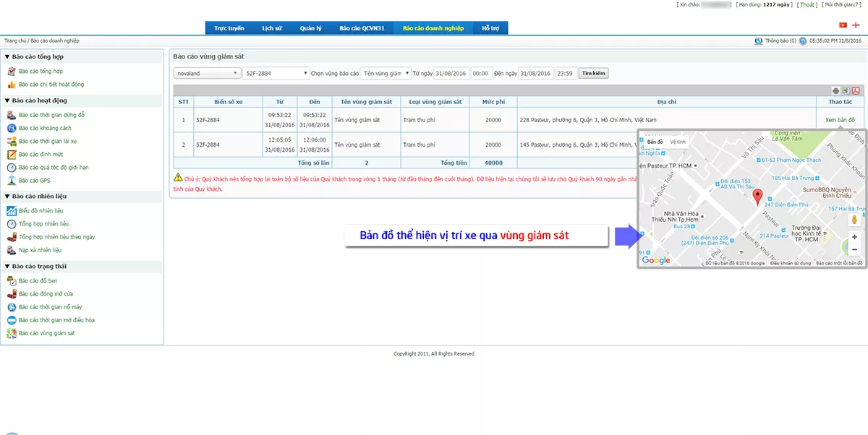Click the Tổng tiền 40000 value
This screenshot has width=868, height=435.
pyautogui.click(x=493, y=163)
